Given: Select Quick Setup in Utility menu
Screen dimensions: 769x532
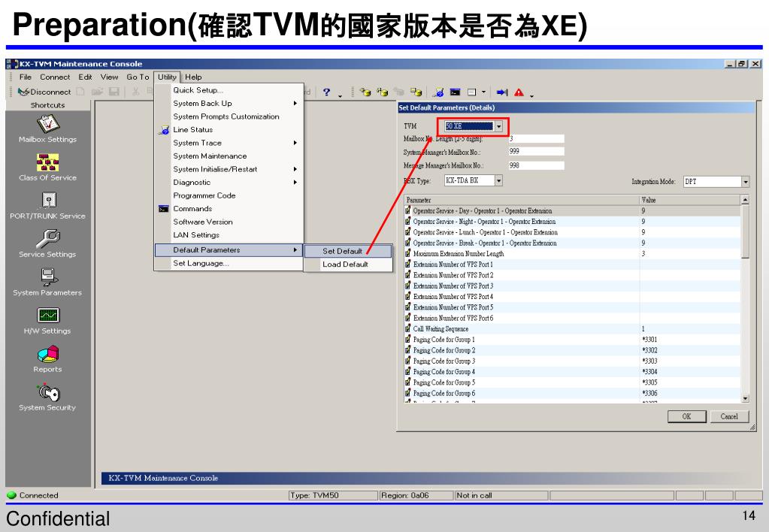Looking at the screenshot, I should [x=229, y=90].
